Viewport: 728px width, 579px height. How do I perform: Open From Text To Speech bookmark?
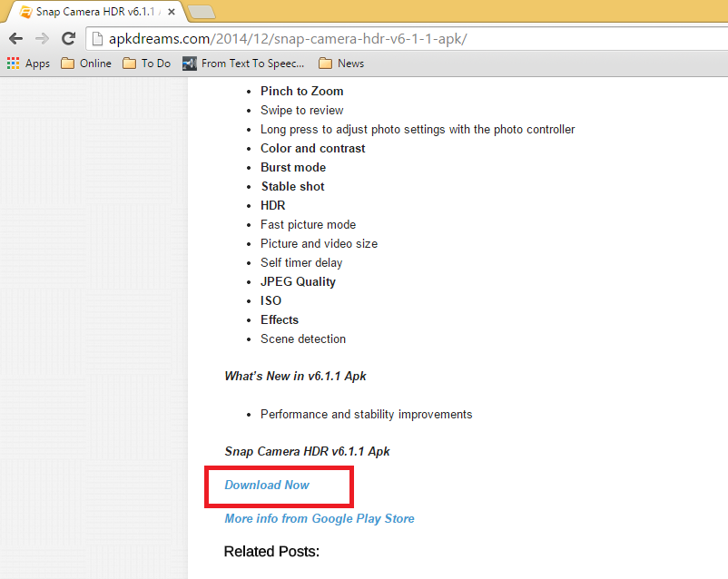click(243, 64)
